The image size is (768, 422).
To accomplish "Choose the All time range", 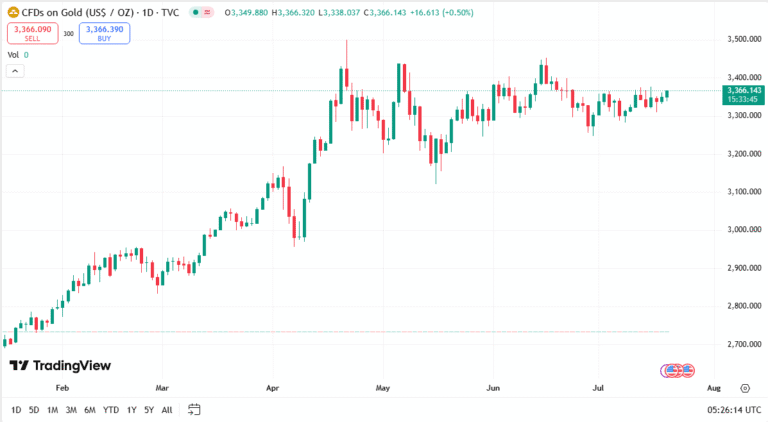I will click(167, 410).
